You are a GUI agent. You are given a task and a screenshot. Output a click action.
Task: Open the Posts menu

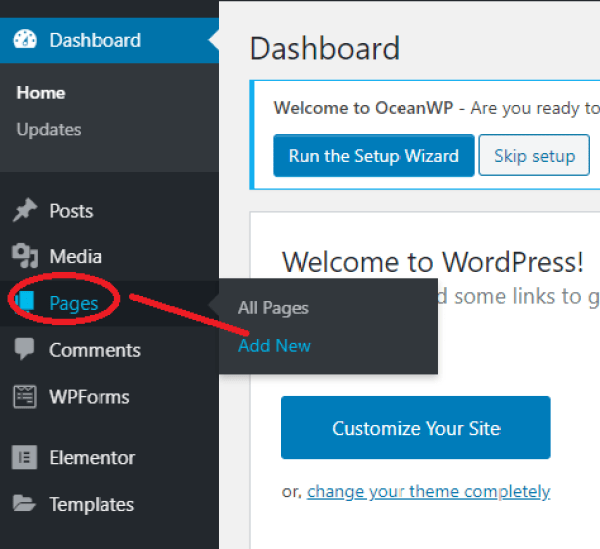(109, 211)
